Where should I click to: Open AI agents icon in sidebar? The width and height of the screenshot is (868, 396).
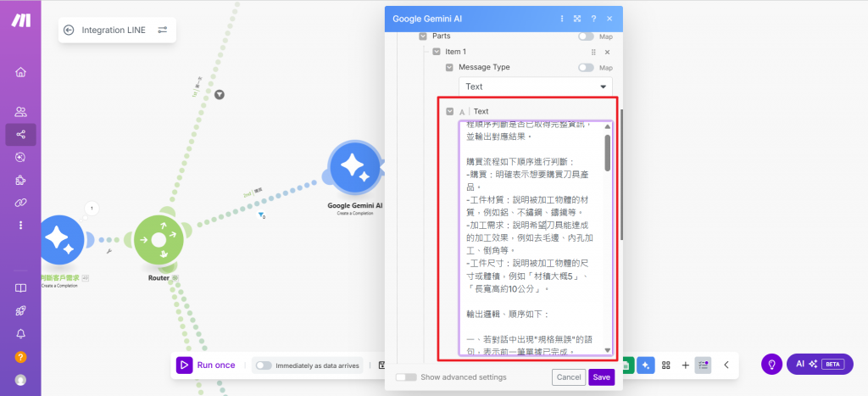point(21,157)
